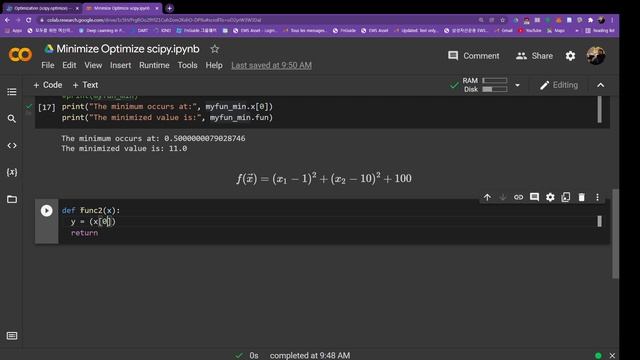
Task: Open the Colab logo home link
Action: pos(20,55)
